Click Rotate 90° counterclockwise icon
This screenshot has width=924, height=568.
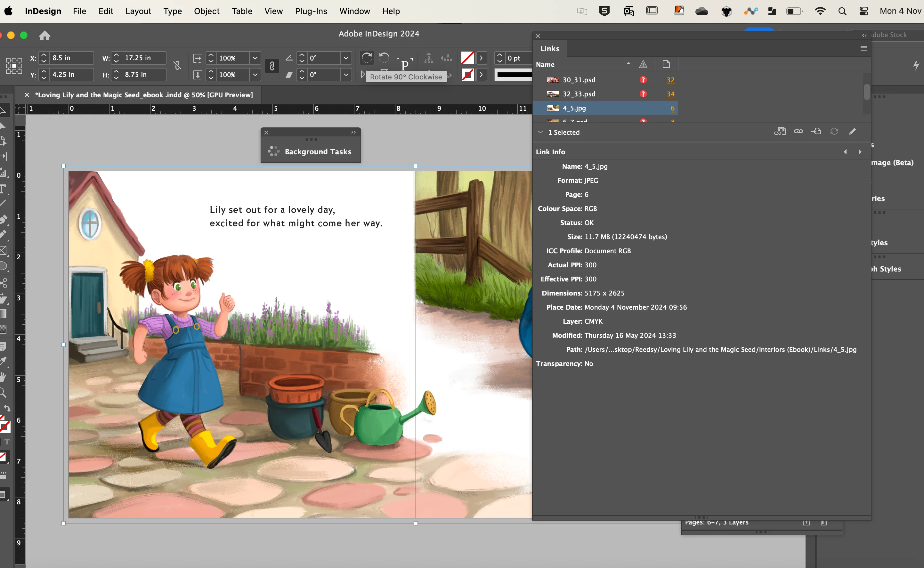click(384, 58)
